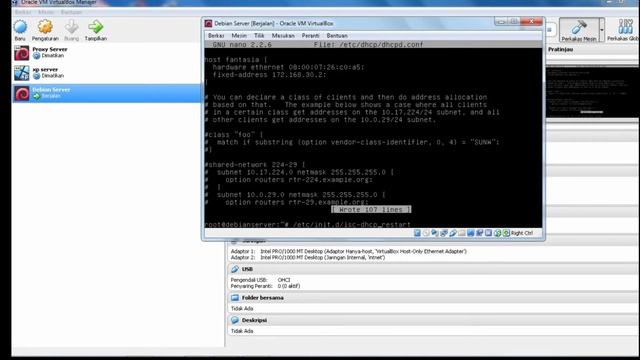Screen dimensions: 640x360
Task: Click the Adaptor 2 internal network line
Action: tap(308, 258)
